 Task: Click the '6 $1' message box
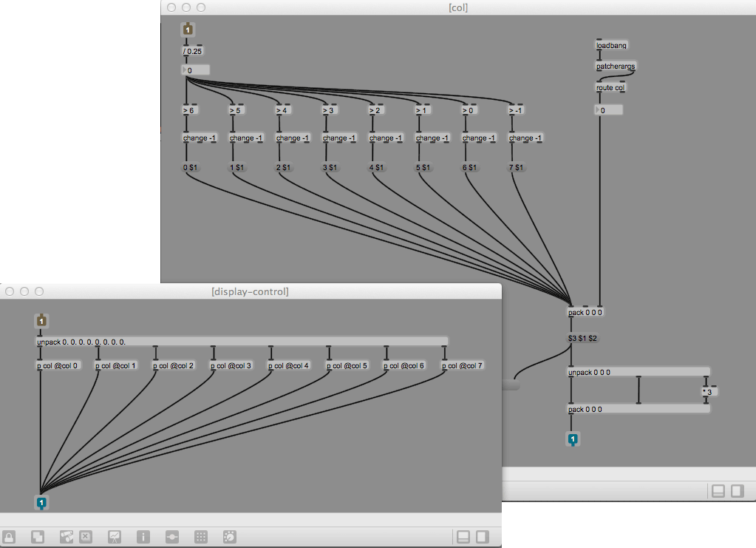click(x=470, y=167)
